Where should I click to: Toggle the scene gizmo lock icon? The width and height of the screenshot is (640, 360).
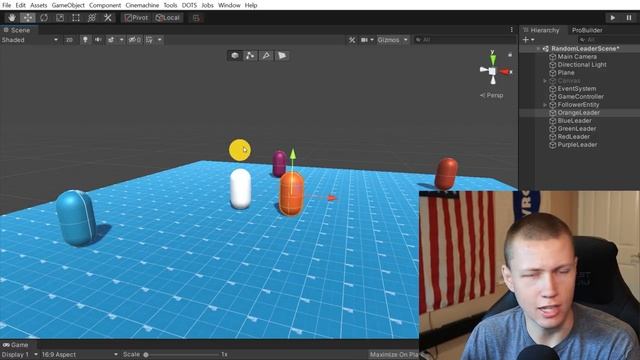(x=510, y=54)
